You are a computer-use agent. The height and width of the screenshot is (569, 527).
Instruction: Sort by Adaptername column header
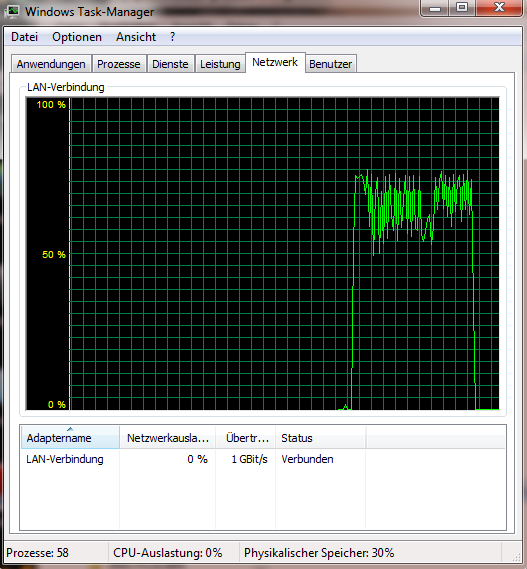click(70, 437)
